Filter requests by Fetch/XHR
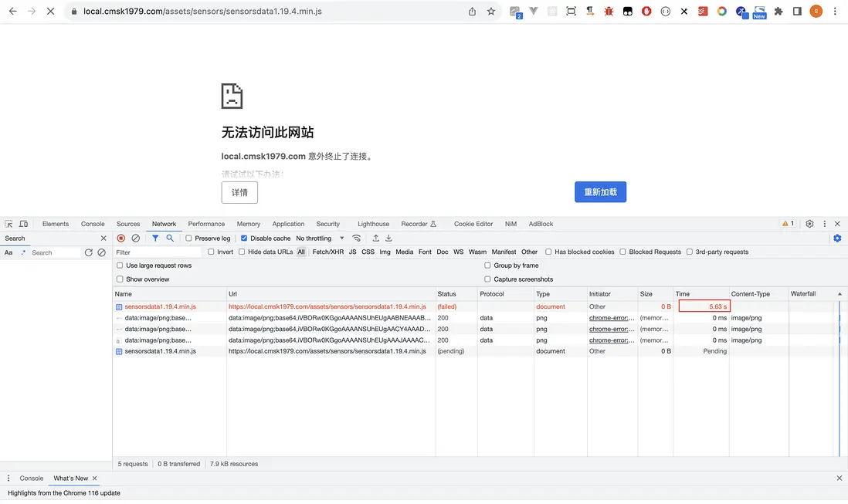Viewport: 848px width, 504px height. (327, 252)
